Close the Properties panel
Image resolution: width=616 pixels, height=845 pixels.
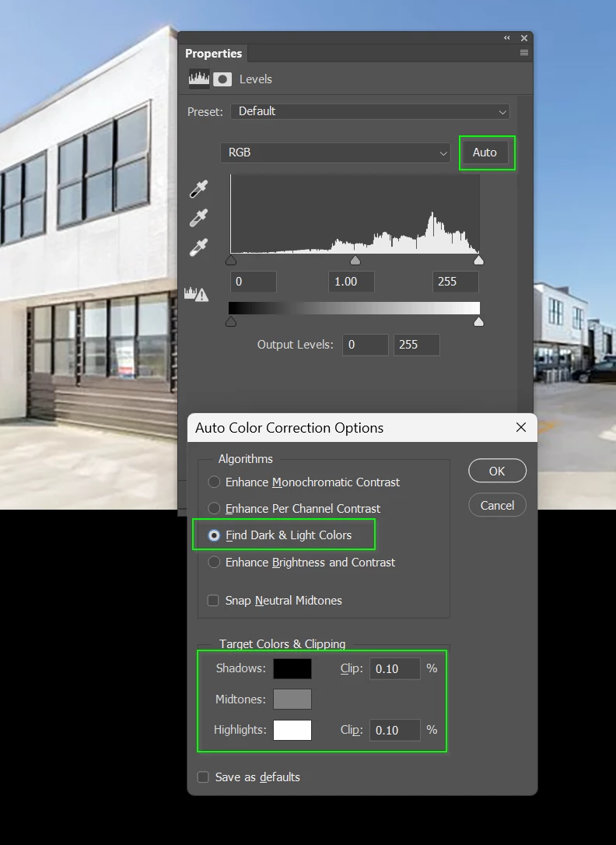click(524, 37)
